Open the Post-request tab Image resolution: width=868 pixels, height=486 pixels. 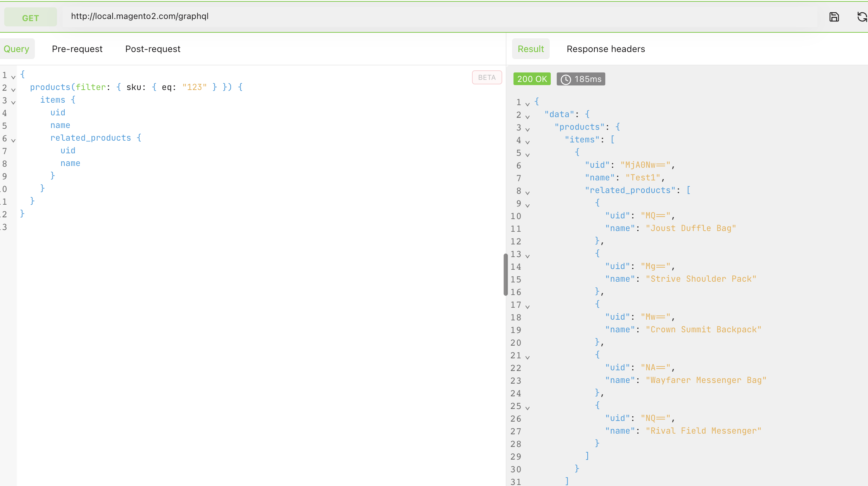(x=153, y=49)
